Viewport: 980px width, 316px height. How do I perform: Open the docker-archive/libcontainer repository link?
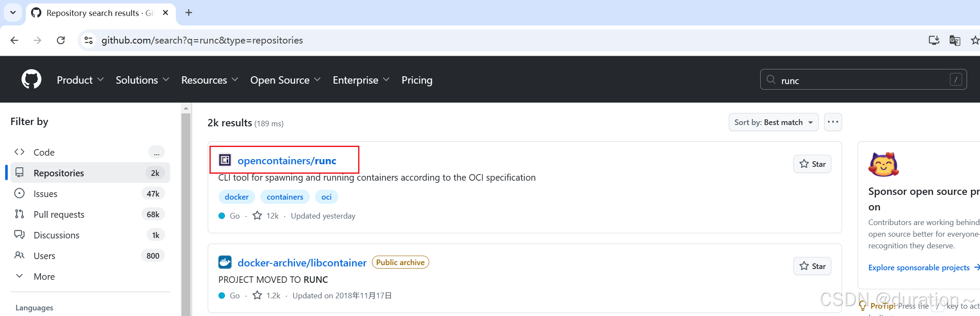(x=302, y=263)
